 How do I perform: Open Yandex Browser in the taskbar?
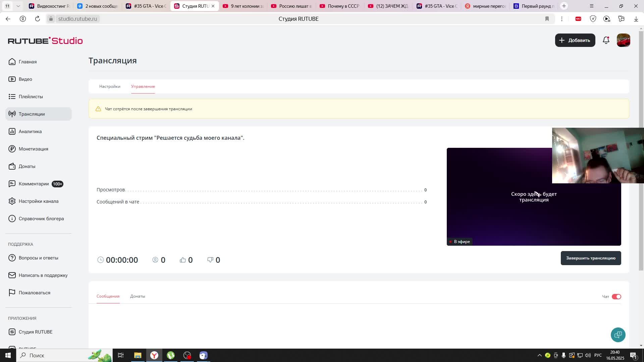154,355
